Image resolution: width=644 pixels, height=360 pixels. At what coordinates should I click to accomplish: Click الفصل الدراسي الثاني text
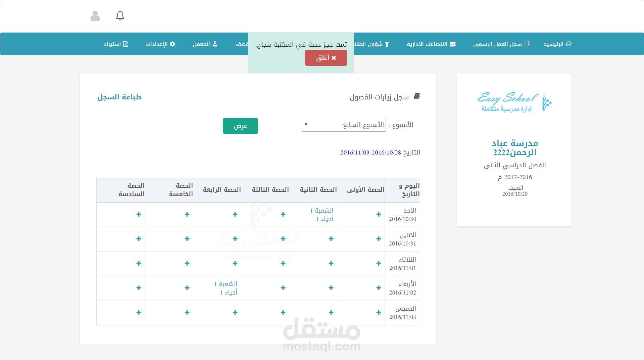[x=515, y=165]
